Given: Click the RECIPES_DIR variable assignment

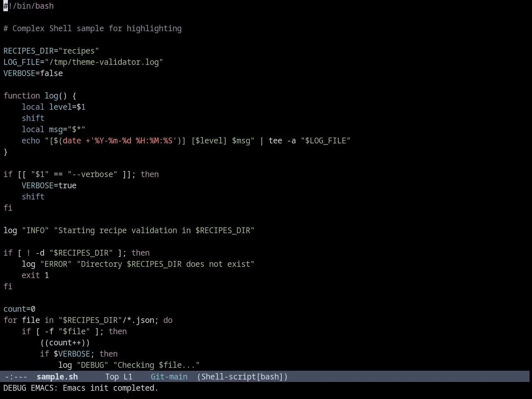Looking at the screenshot, I should [51, 51].
